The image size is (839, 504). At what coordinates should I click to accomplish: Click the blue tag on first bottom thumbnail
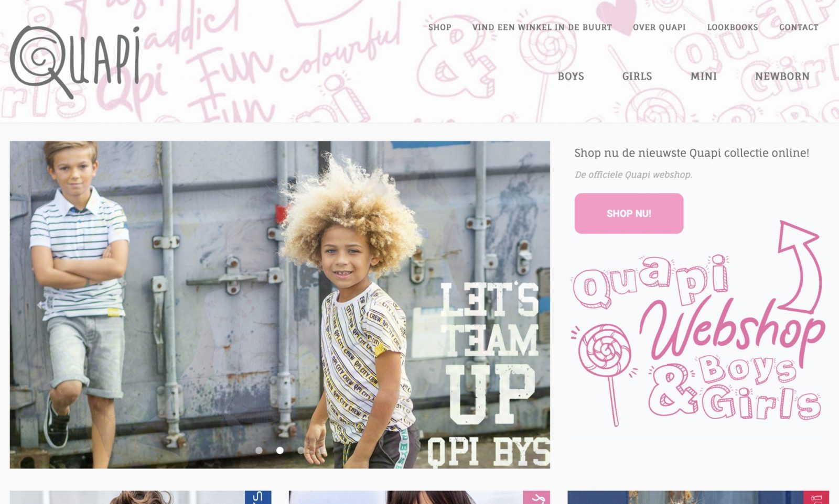tap(258, 497)
